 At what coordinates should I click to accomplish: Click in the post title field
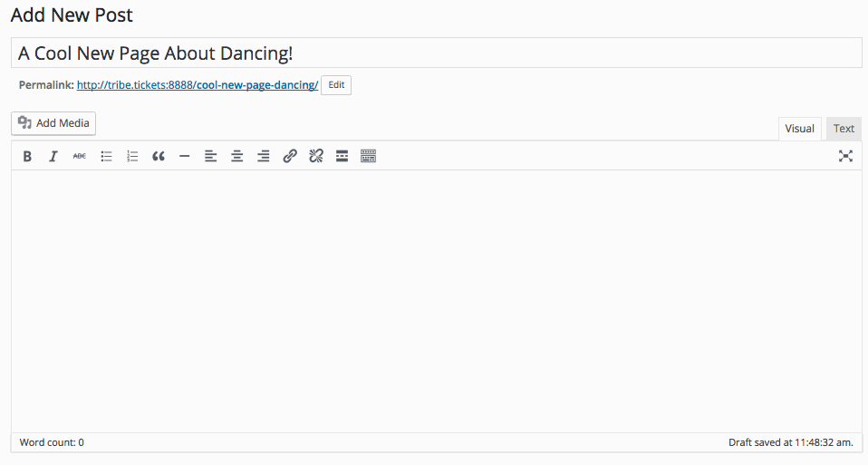[435, 53]
